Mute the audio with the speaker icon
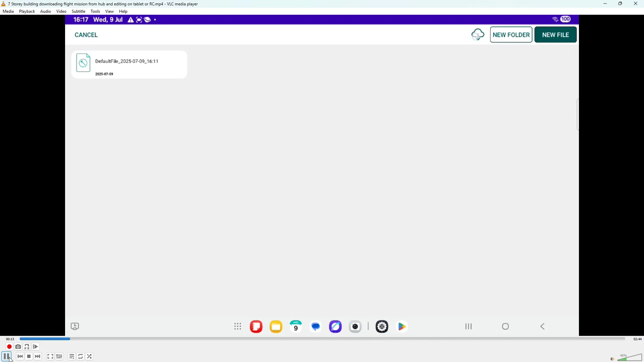The height and width of the screenshot is (362, 644). (612, 359)
